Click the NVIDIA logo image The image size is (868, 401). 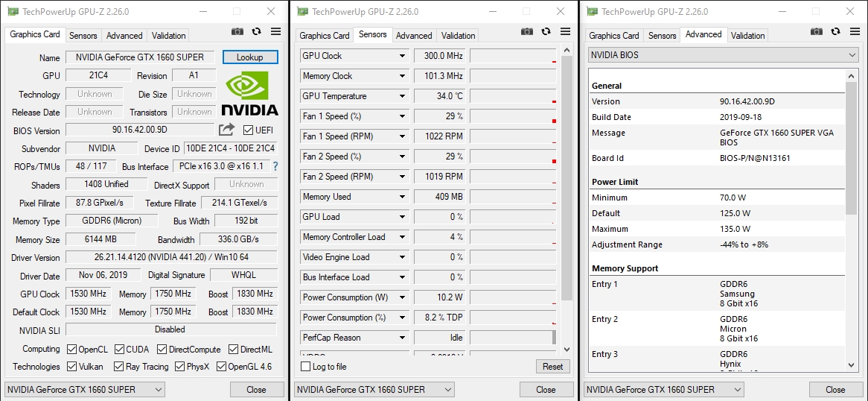(x=250, y=94)
